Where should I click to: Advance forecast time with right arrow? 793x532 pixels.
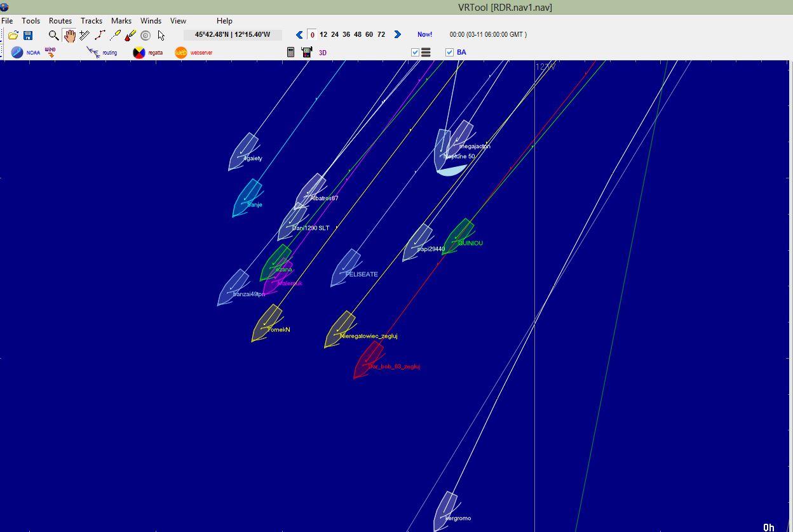click(x=398, y=35)
